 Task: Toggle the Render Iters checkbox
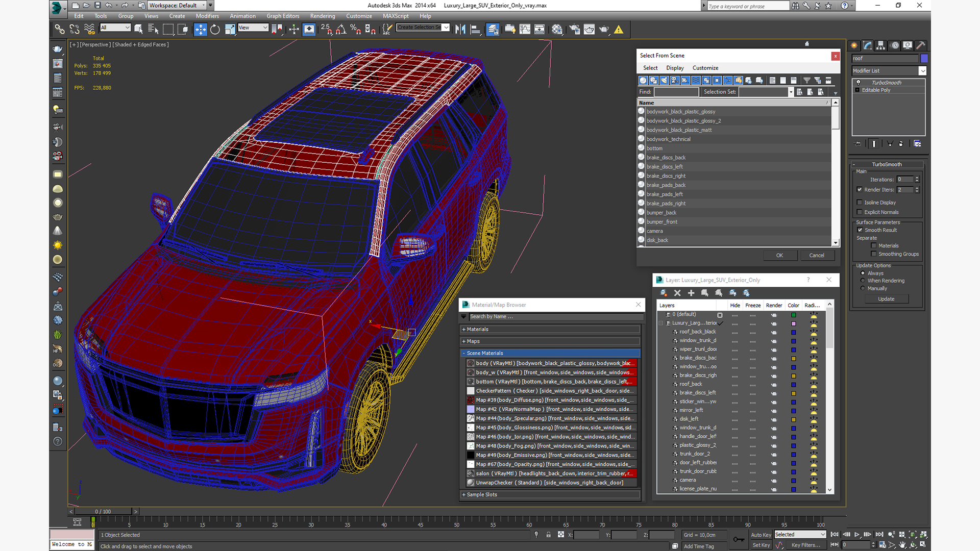pyautogui.click(x=860, y=190)
